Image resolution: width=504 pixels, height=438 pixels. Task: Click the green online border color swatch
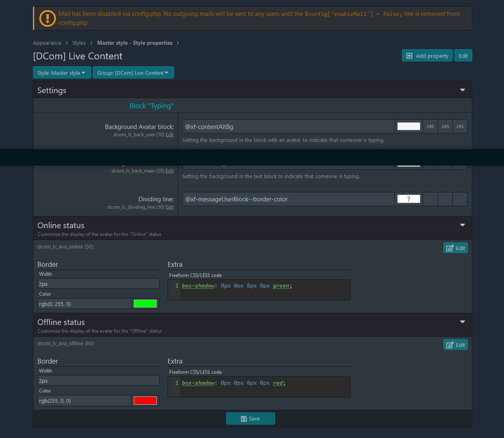pos(145,303)
